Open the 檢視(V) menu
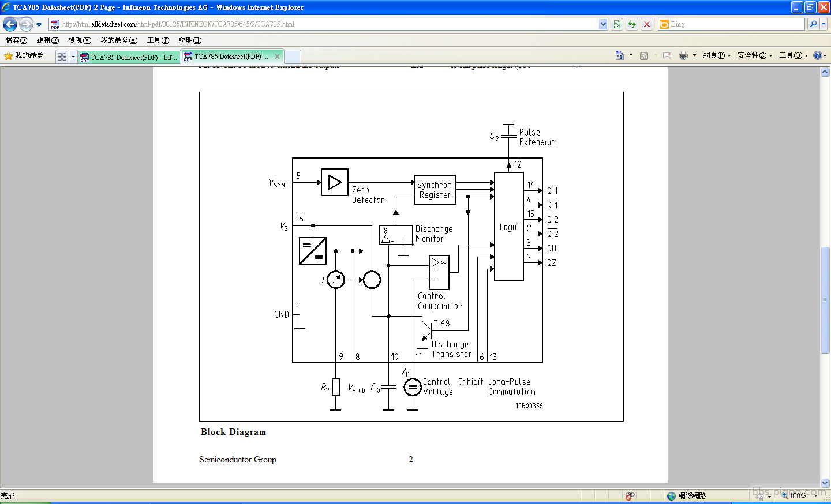The image size is (831, 504). tap(80, 40)
